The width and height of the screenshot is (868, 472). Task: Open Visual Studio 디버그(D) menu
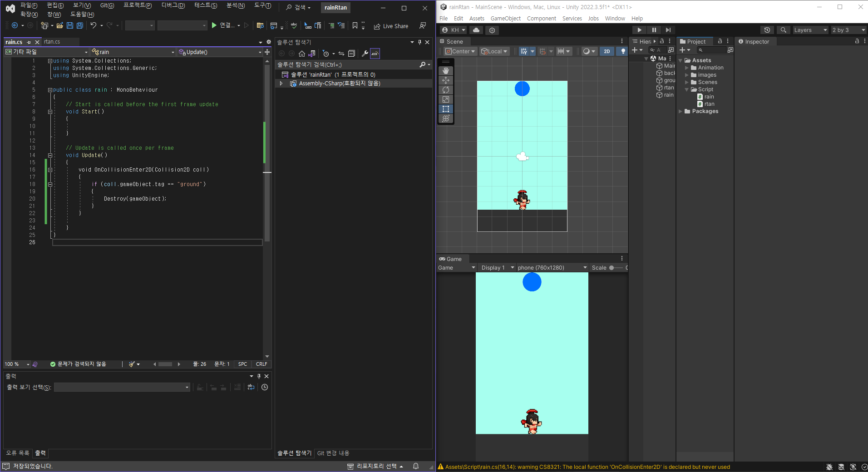click(173, 5)
